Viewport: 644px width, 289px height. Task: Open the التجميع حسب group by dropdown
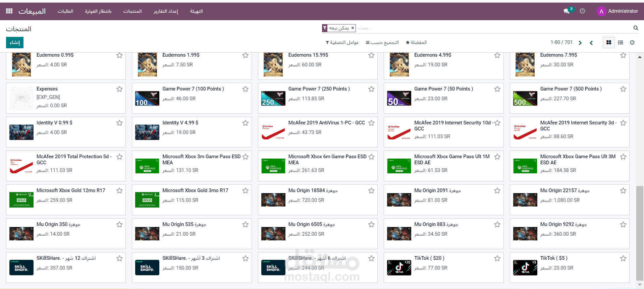[382, 43]
